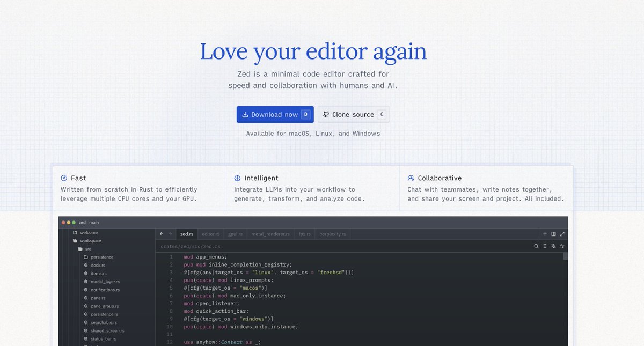Image resolution: width=644 pixels, height=346 pixels.
Task: Click "pub mod inline_completion_registry;" line
Action: [x=238, y=264]
